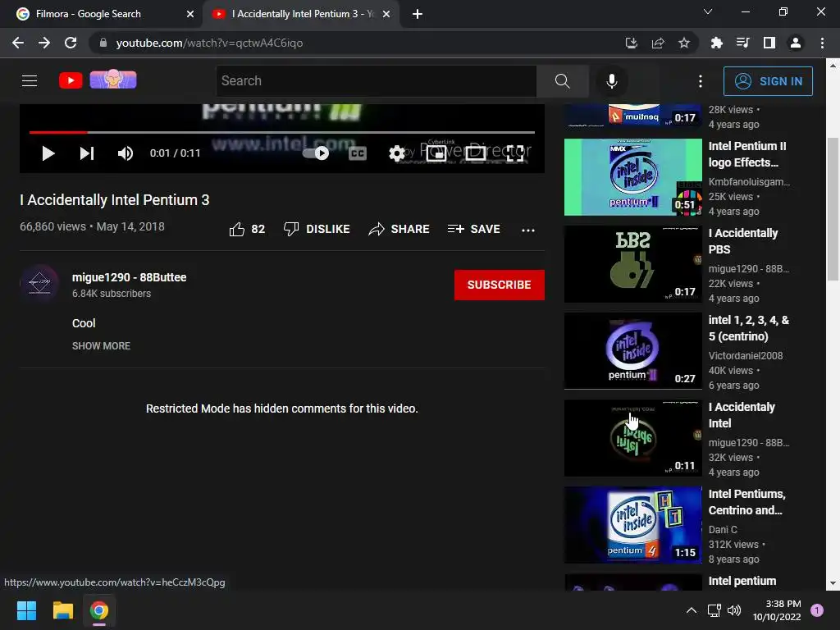The height and width of the screenshot is (630, 840).
Task: Open 'Intel Pentiums, Centrino and...' title
Action: coord(746,501)
